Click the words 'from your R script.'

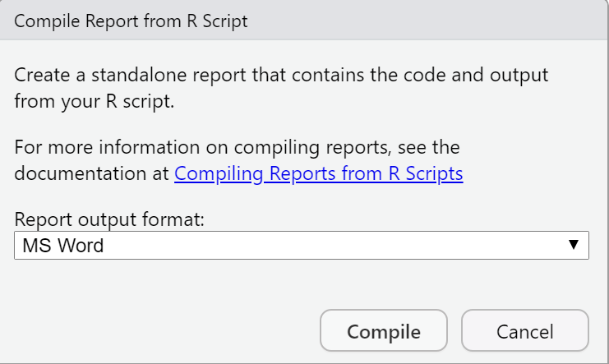[x=95, y=101]
